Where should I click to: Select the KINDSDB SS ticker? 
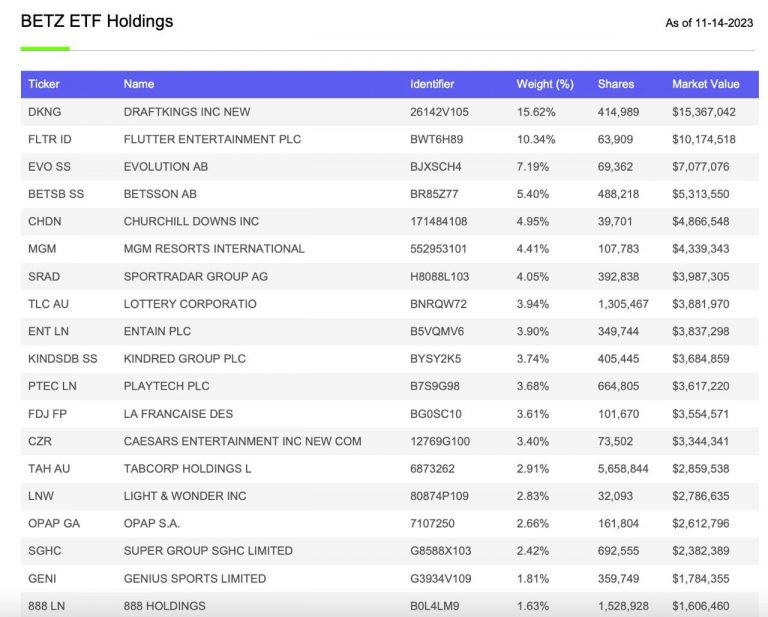[x=63, y=359]
